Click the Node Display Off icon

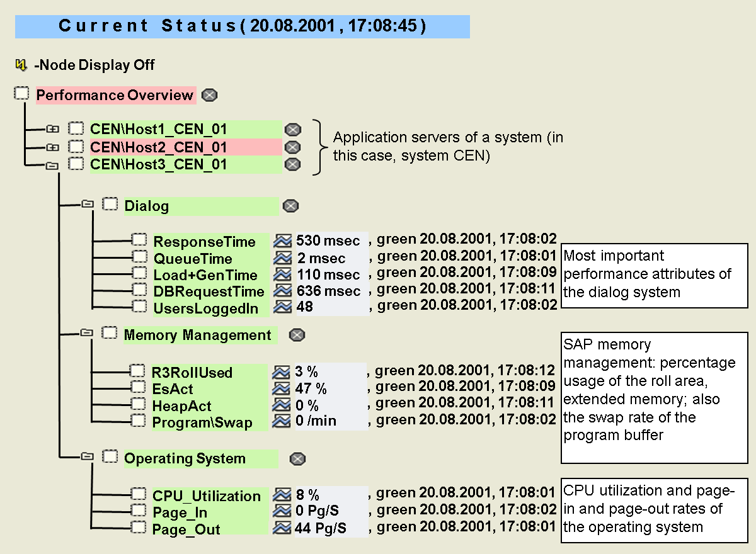[x=21, y=65]
